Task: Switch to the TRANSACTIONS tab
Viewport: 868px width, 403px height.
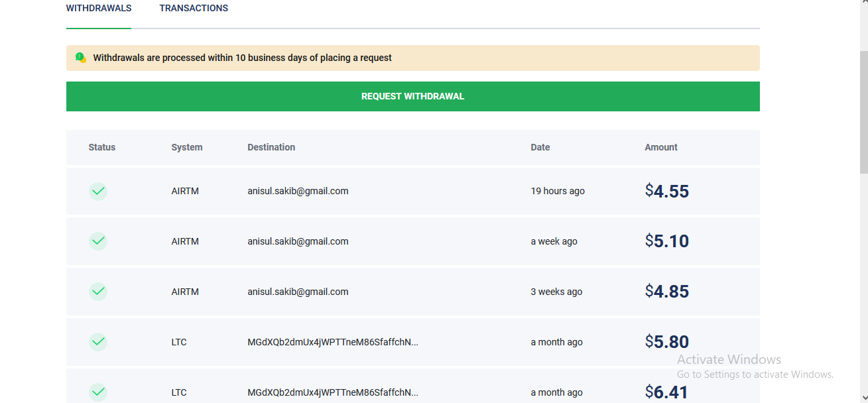Action: (194, 8)
